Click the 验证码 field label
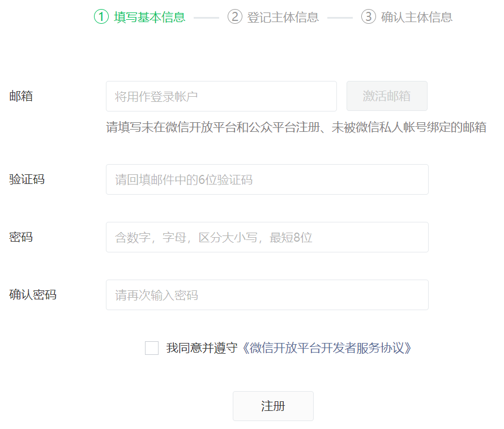This screenshot has width=504, height=429. (x=27, y=180)
